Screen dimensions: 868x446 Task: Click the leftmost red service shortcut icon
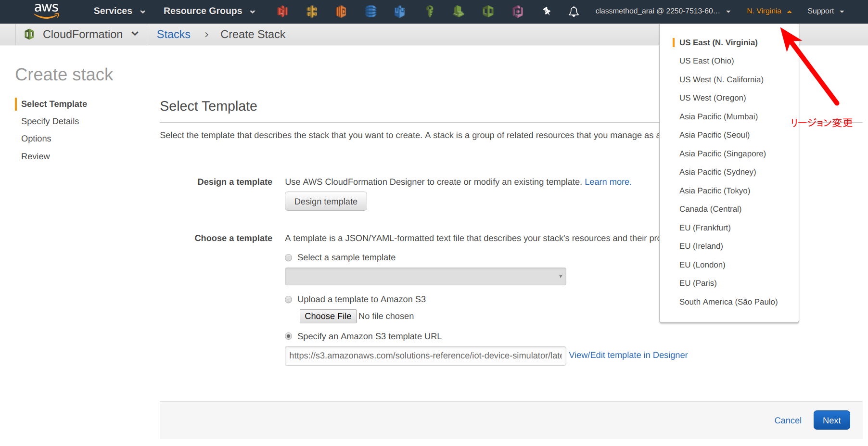[283, 11]
